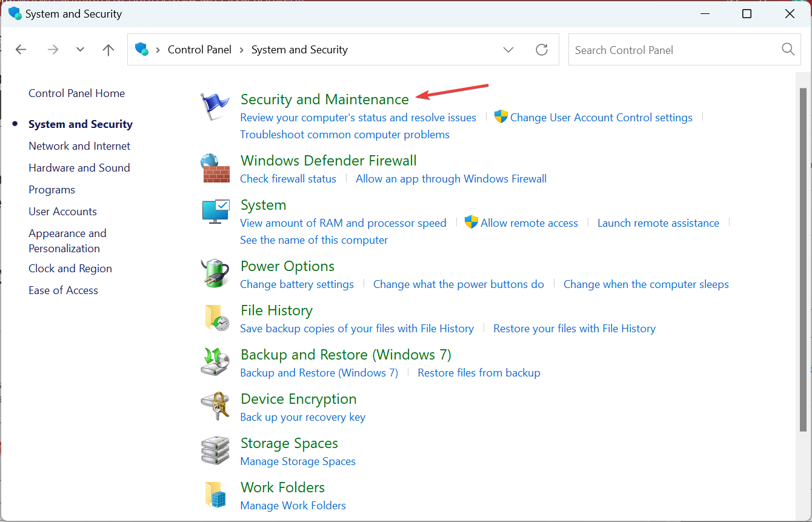Refresh the Control Panel view
This screenshot has height=522, width=812.
[542, 50]
